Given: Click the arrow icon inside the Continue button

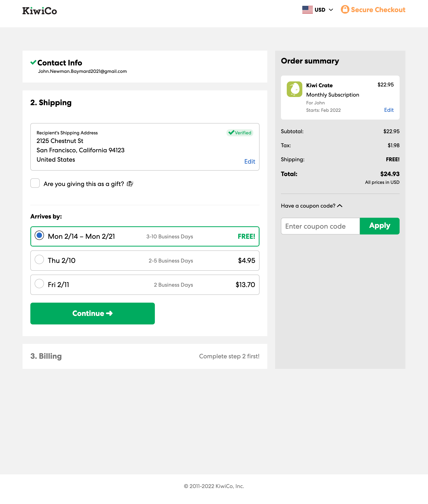Looking at the screenshot, I should click(110, 314).
